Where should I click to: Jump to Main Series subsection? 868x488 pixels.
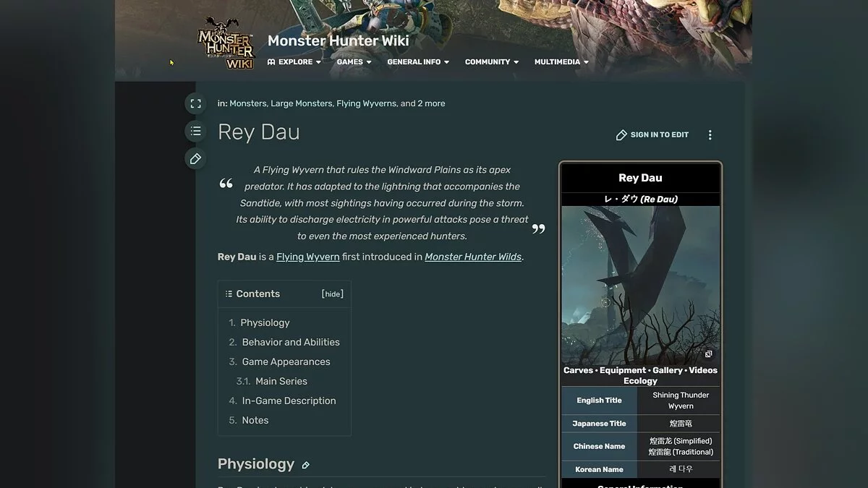pos(281,381)
